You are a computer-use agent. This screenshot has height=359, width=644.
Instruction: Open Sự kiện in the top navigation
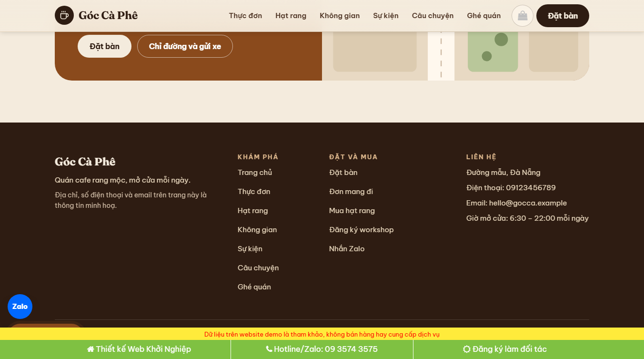(x=386, y=16)
